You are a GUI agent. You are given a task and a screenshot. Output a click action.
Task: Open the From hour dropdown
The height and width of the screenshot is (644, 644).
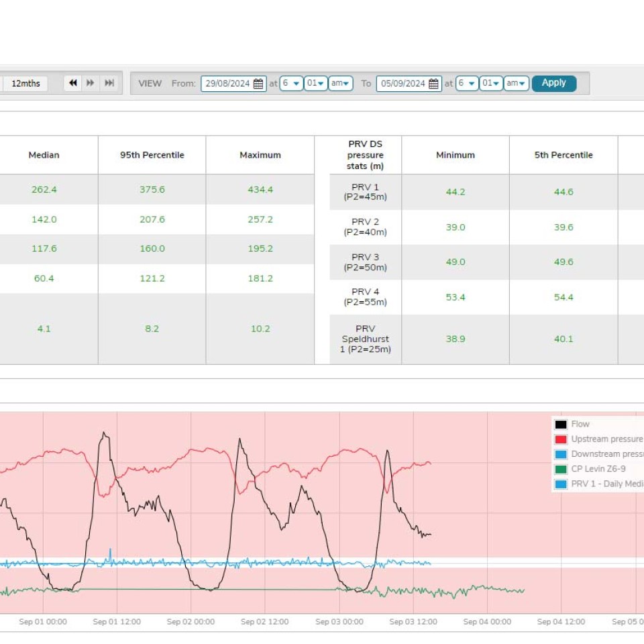290,83
